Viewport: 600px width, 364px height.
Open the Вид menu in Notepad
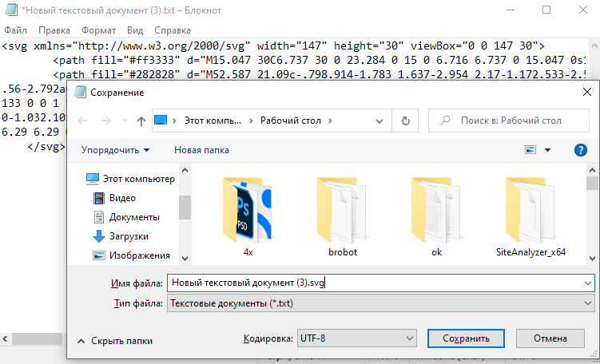pos(135,30)
